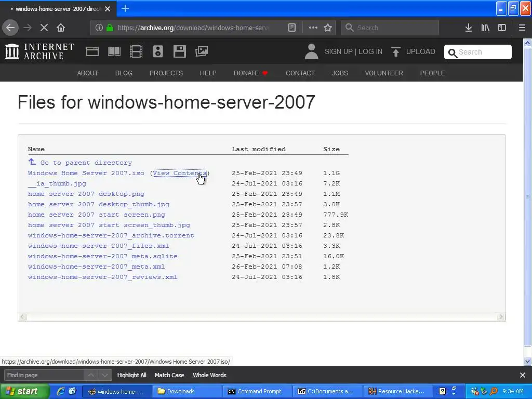Open the HELP menu item
Viewport: 532px width, 399px height.
point(208,73)
